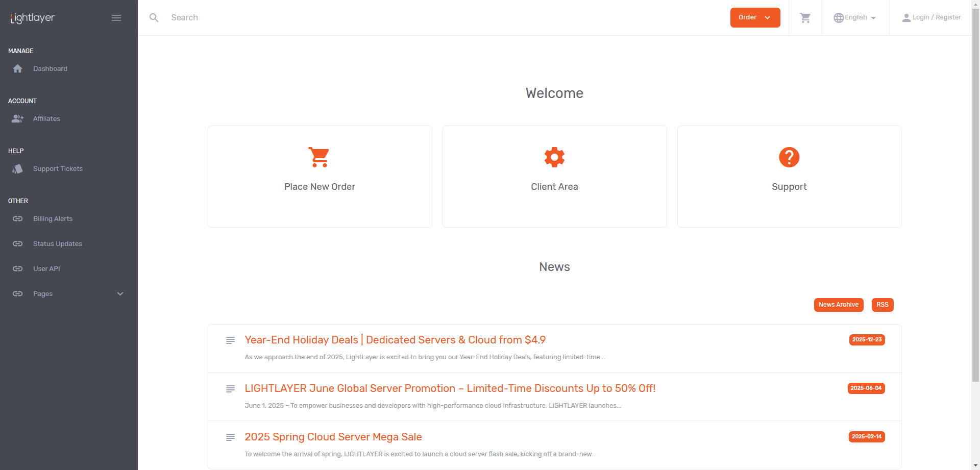980x470 pixels.
Task: Click the gear icon for Client Area
Action: tap(554, 157)
